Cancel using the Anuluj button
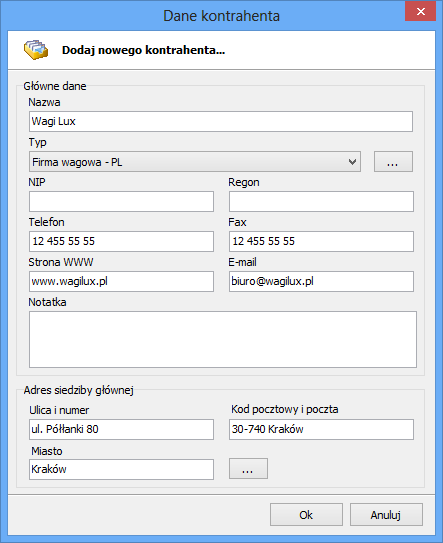The height and width of the screenshot is (543, 443). point(386,515)
